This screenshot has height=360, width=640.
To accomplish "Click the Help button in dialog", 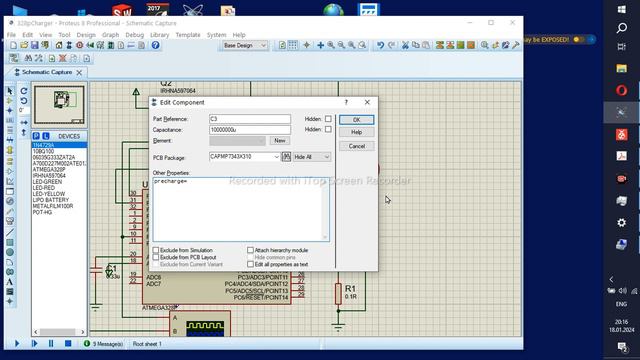I will [x=356, y=132].
